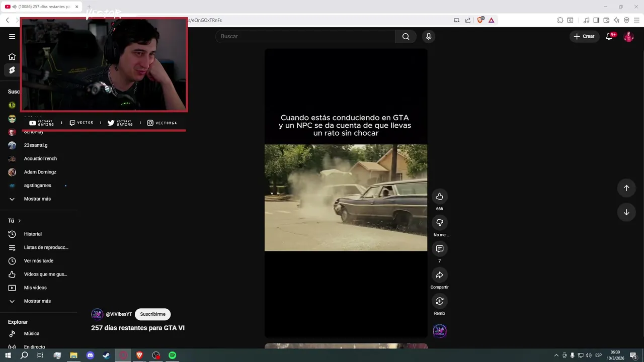This screenshot has height=362, width=644.
Task: Show hidden system tray icons
Action: coord(556,355)
